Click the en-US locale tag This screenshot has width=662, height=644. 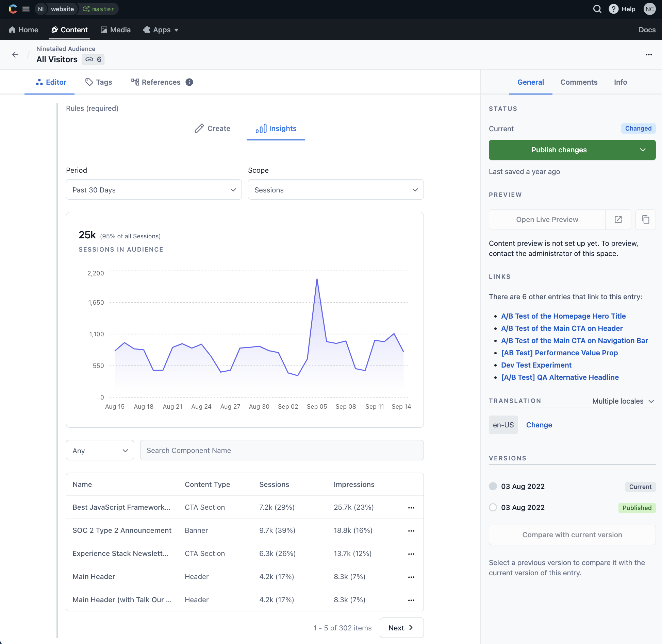click(503, 425)
